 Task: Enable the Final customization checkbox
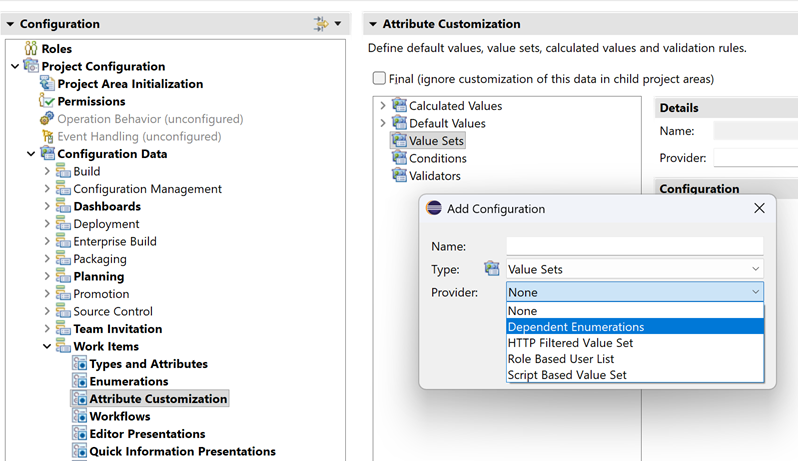coord(379,78)
